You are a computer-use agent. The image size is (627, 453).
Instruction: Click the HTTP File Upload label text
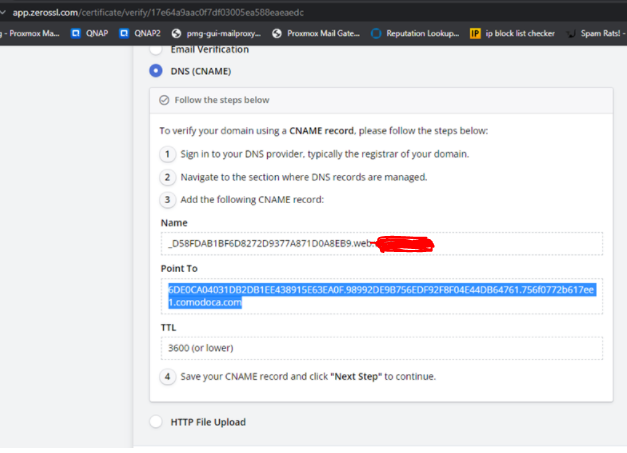[x=208, y=422]
